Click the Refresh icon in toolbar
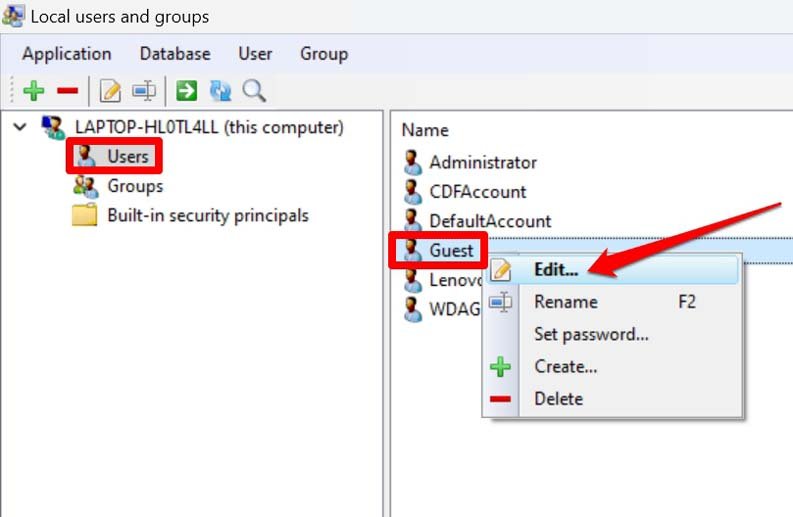Viewport: 793px width, 517px height. [220, 91]
